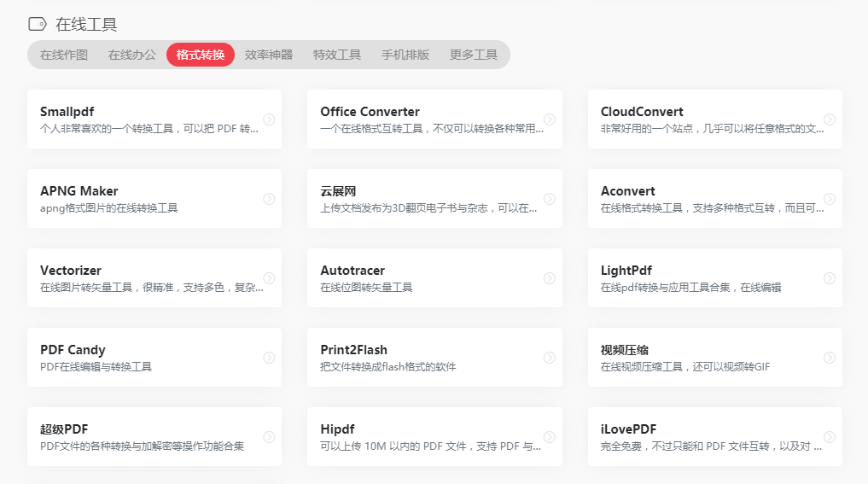Viewport: 868px width, 484px height.
Task: Open the Vectorizer title link
Action: [x=70, y=271]
